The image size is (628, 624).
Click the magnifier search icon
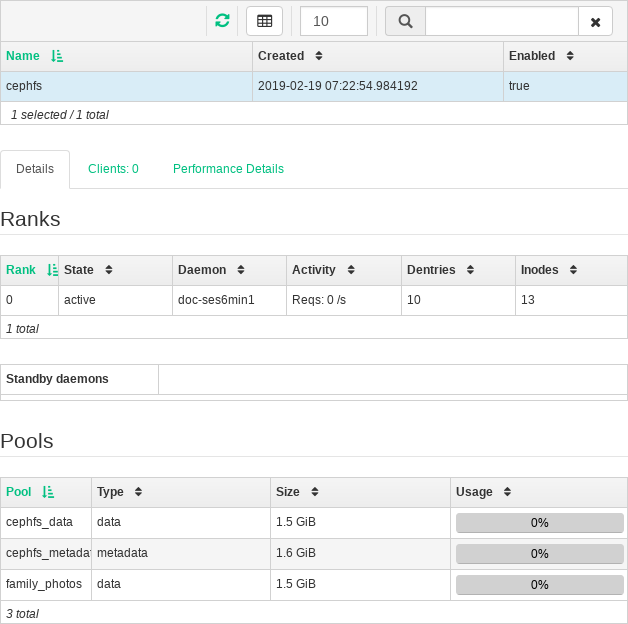[405, 21]
